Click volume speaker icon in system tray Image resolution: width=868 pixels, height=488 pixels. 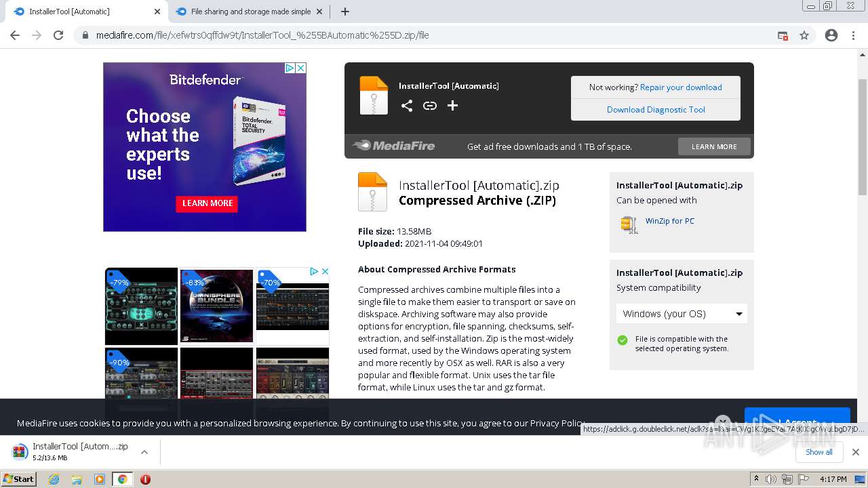click(771, 479)
